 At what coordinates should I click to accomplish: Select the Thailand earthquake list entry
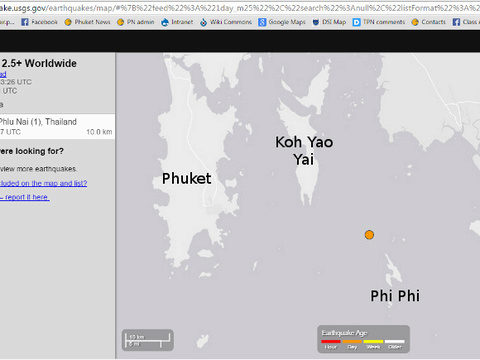coord(57,126)
